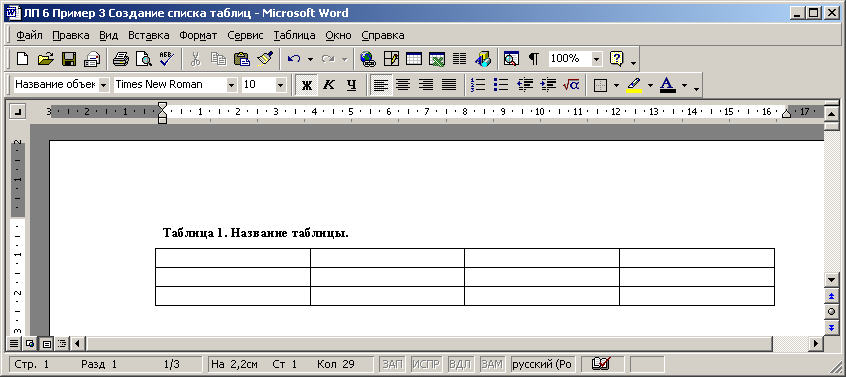Run spelling check (ABC checkmark)
Screen dimensions: 846x377
pos(166,58)
